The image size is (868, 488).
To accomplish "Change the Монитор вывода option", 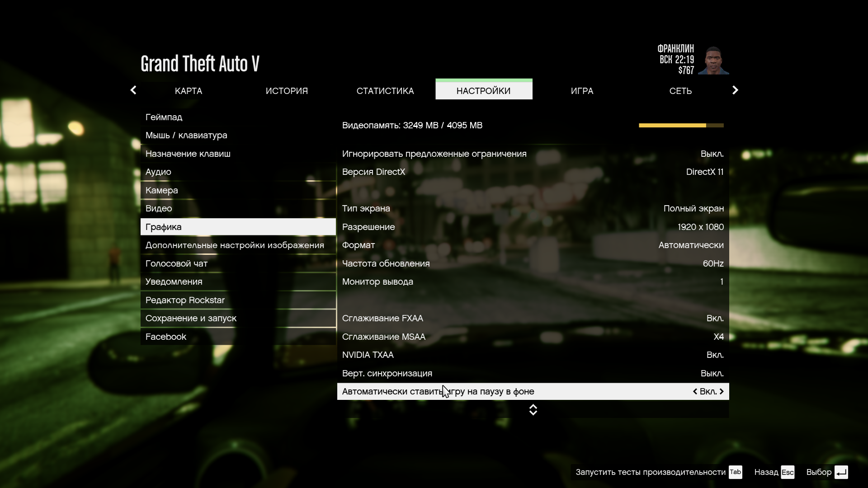I will pos(533,282).
